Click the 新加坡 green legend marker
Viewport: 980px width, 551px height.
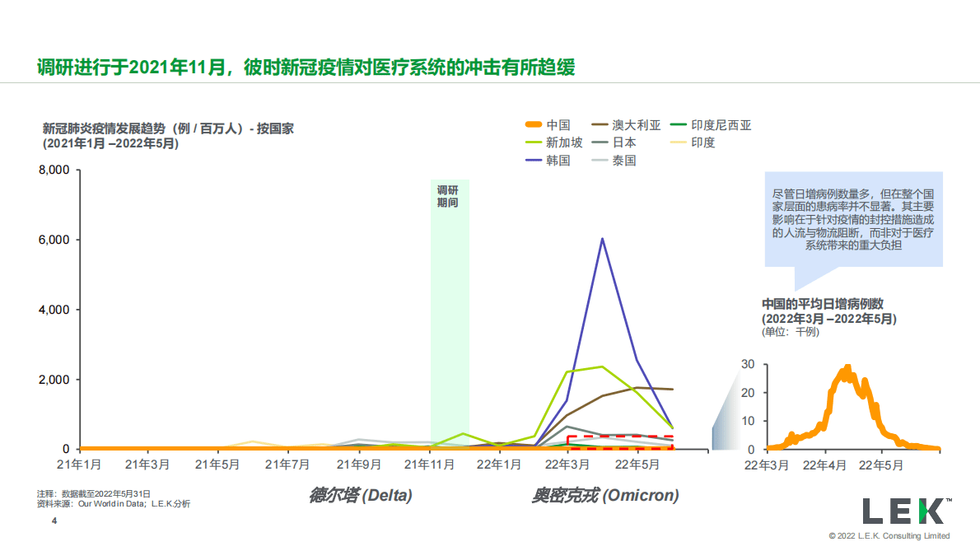click(x=534, y=142)
